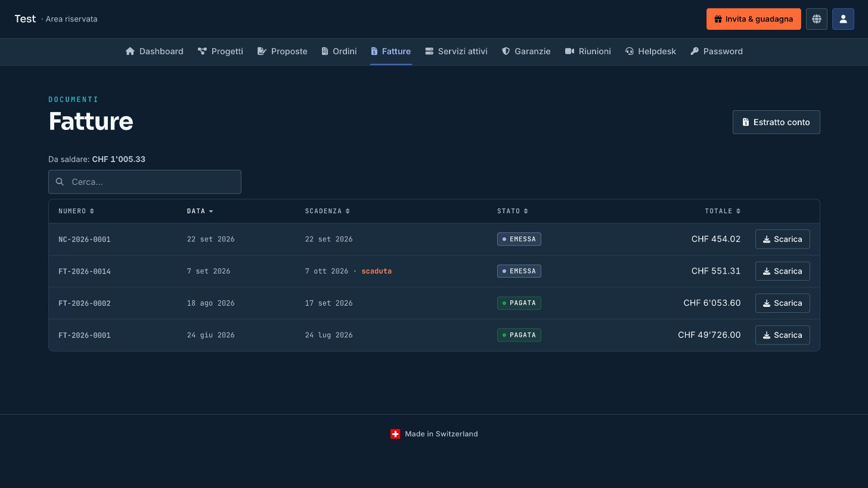Open the language globe icon button
The height and width of the screenshot is (488, 868).
pos(817,19)
